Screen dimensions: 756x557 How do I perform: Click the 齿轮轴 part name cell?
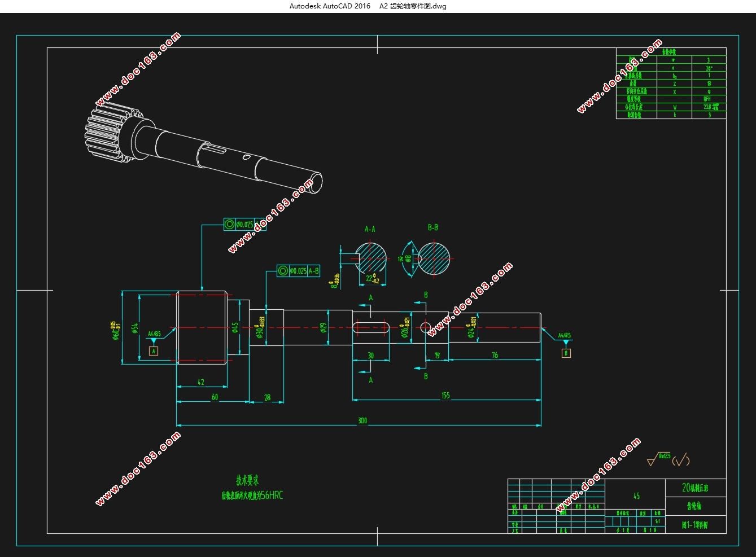pos(696,506)
